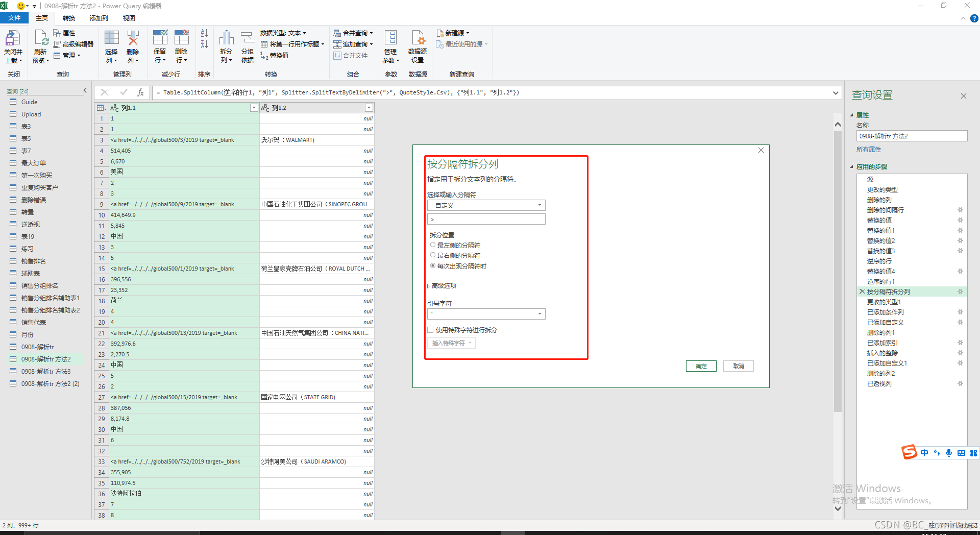The image size is (980, 535).
Task: Click the custom delimiter input field
Action: pos(486,219)
